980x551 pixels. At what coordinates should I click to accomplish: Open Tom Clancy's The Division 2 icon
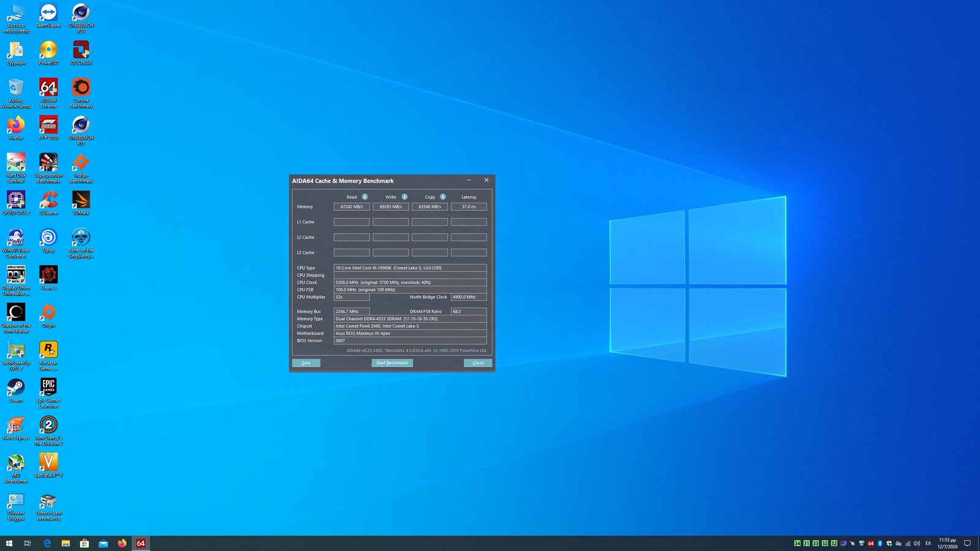(48, 430)
